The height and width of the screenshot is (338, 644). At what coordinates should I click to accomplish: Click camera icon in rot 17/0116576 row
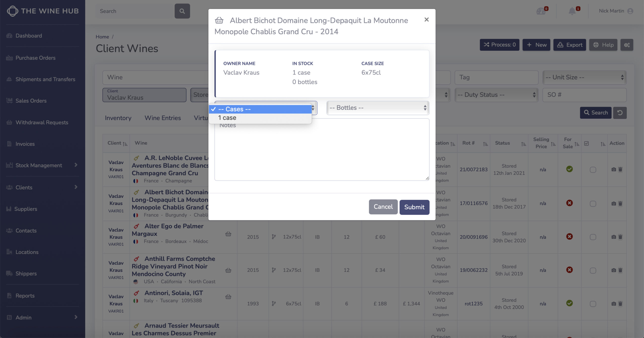614,203
